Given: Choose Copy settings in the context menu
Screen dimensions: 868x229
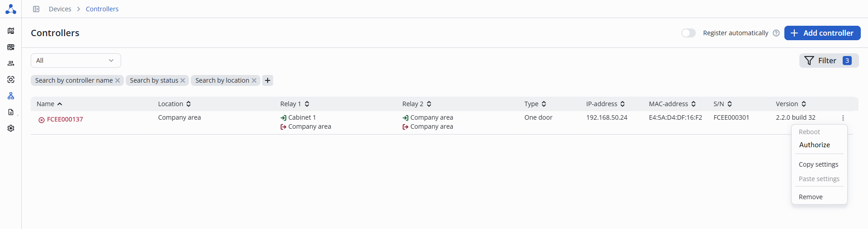Looking at the screenshot, I should (818, 164).
